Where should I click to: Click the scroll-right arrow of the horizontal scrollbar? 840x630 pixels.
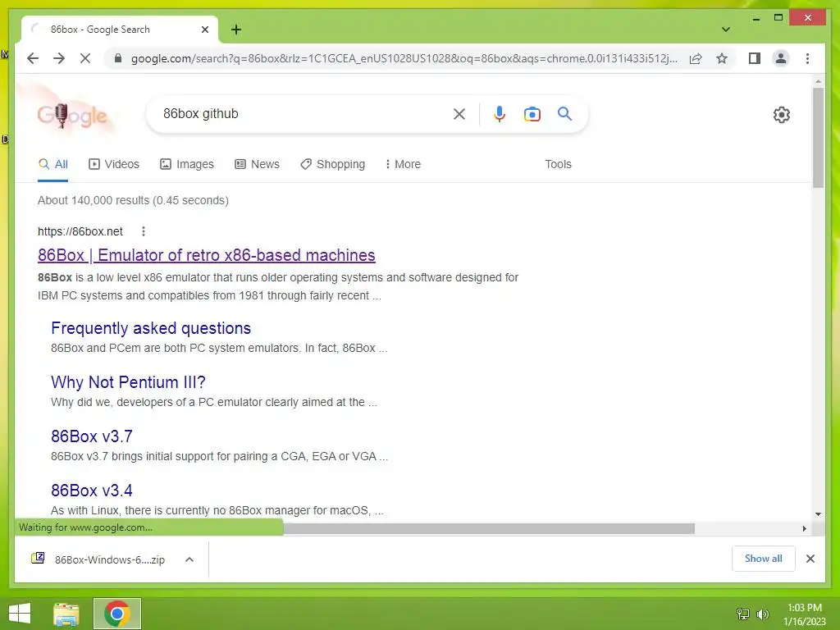[x=804, y=529]
